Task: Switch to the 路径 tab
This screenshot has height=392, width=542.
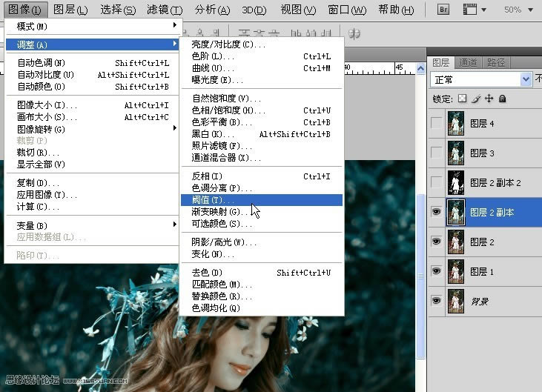Action: [x=496, y=62]
